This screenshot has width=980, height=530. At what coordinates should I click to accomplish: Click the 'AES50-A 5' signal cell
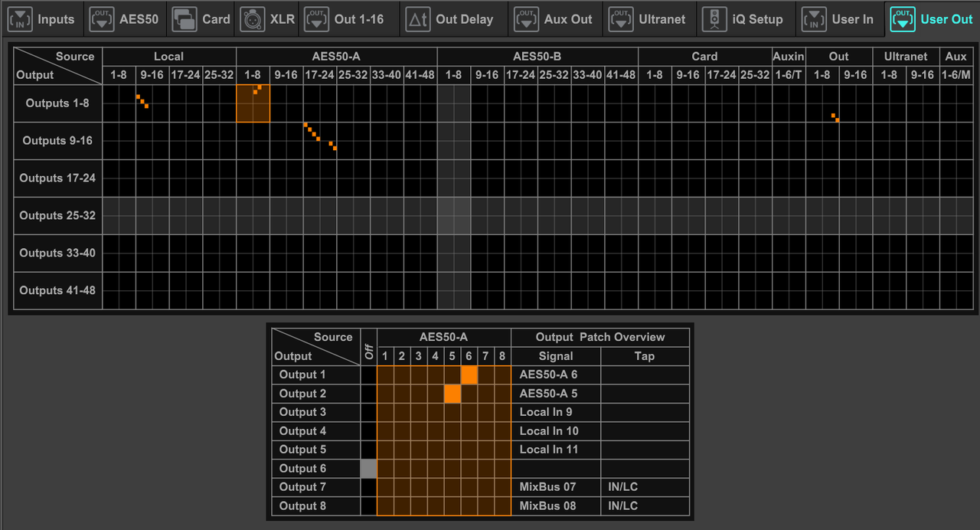[556, 394]
